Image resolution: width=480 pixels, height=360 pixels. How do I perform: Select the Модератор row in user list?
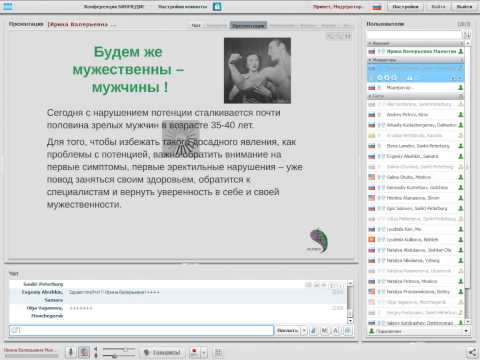(x=415, y=88)
